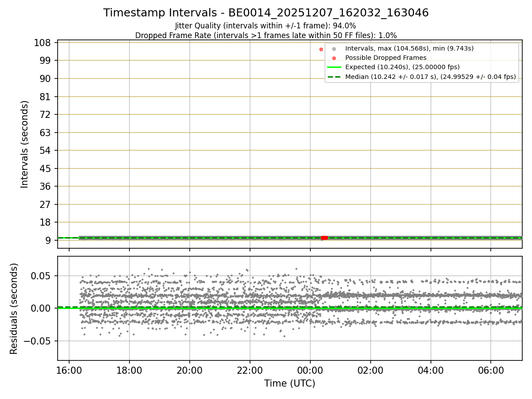
Task: Click the '06:00' time tick label
Action: (491, 370)
